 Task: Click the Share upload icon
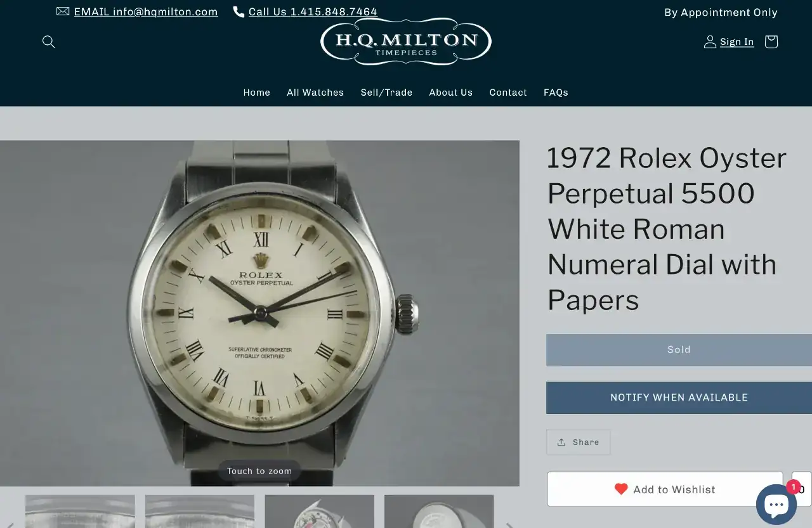(x=561, y=442)
